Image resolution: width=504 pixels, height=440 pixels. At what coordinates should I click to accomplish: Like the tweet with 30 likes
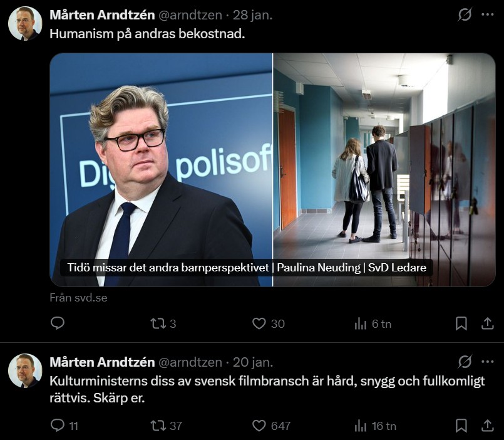pos(259,323)
